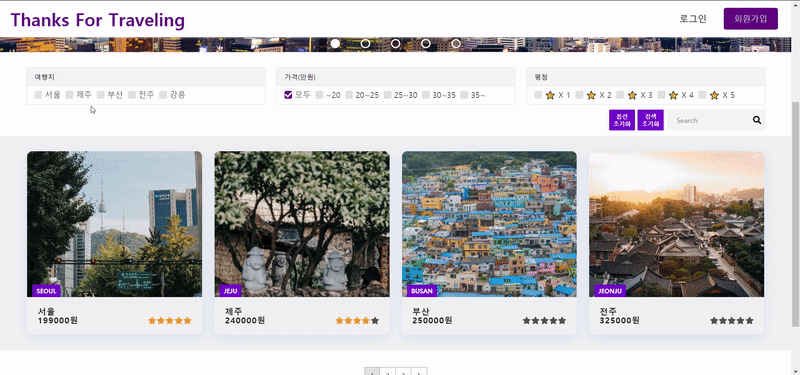800x375 pixels.
Task: Check the 부산 destination checkbox
Action: click(101, 95)
